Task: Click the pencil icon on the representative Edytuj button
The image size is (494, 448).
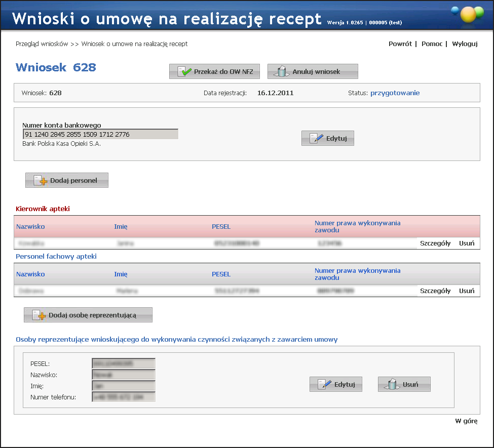Action: tap(324, 385)
